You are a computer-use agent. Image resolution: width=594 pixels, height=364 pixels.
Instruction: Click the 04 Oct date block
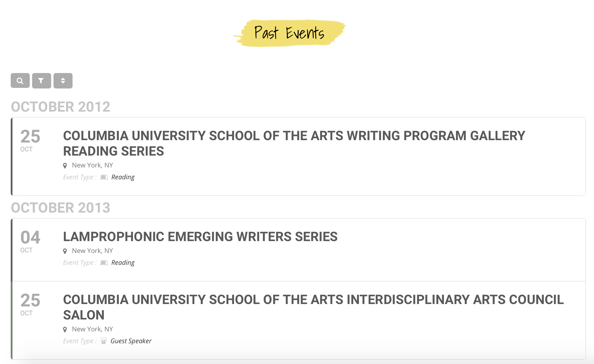(30, 241)
